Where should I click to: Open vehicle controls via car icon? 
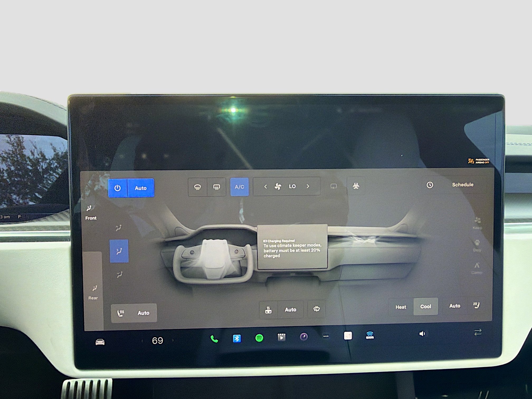pos(100,342)
